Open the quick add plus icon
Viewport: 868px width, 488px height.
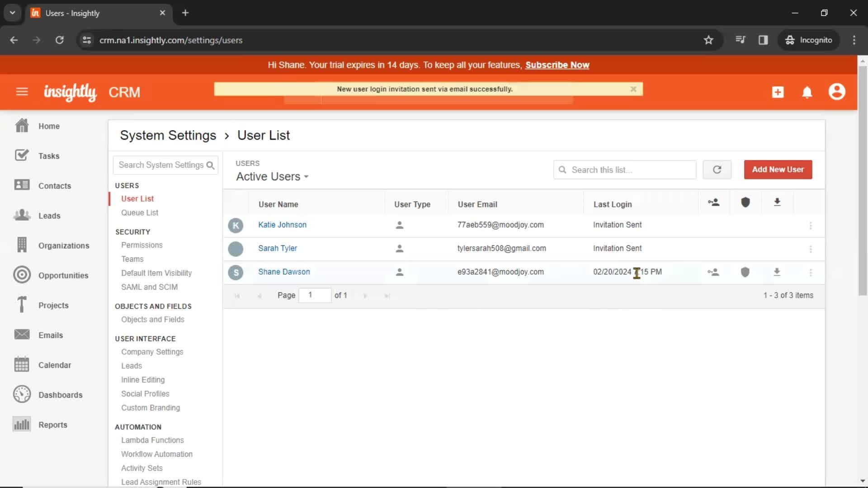778,92
